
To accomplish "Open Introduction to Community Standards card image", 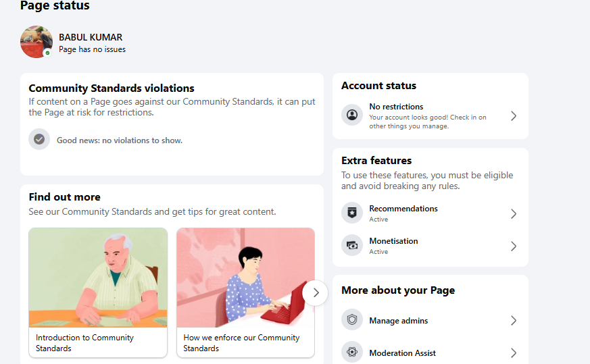I will 98,278.
